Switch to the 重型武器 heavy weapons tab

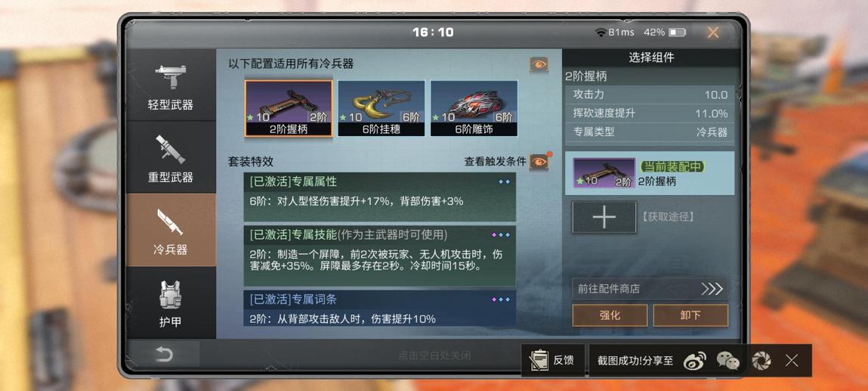[171, 157]
